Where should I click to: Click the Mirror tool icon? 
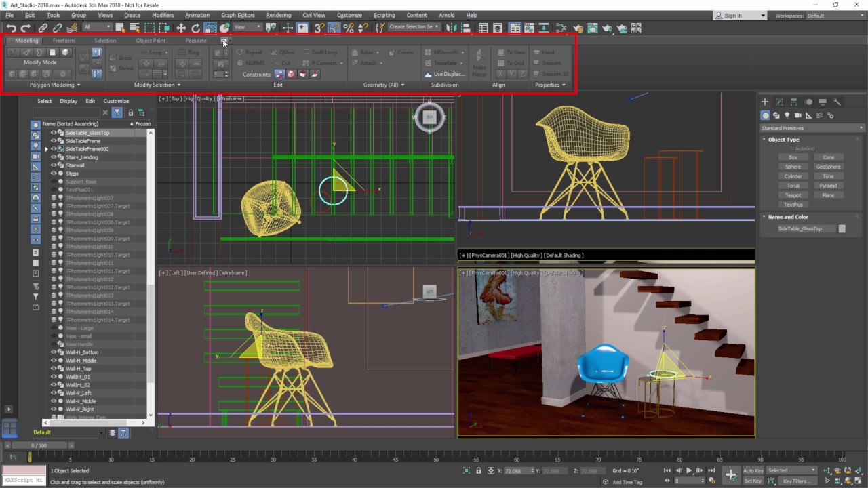coord(451,28)
